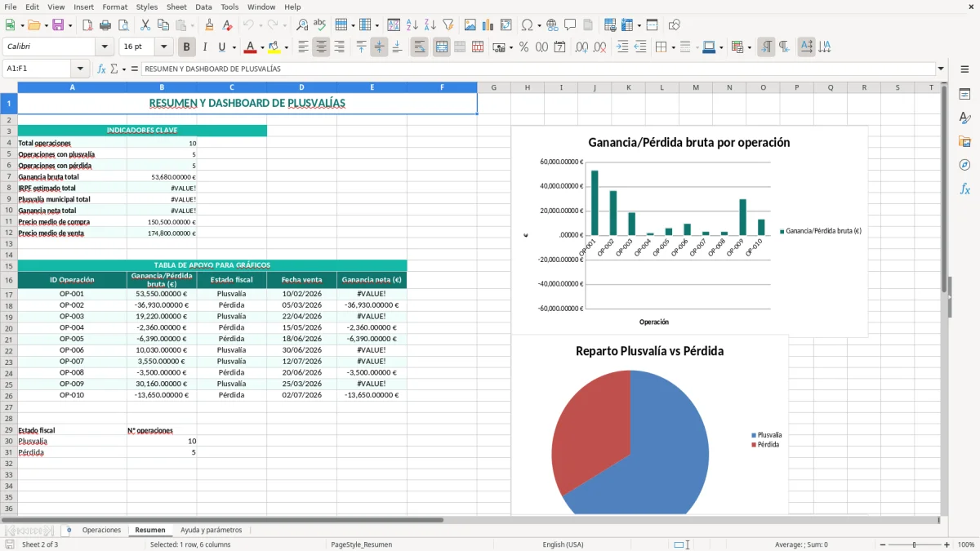Open the Styles menu
This screenshot has height=551, width=980.
pyautogui.click(x=147, y=7)
